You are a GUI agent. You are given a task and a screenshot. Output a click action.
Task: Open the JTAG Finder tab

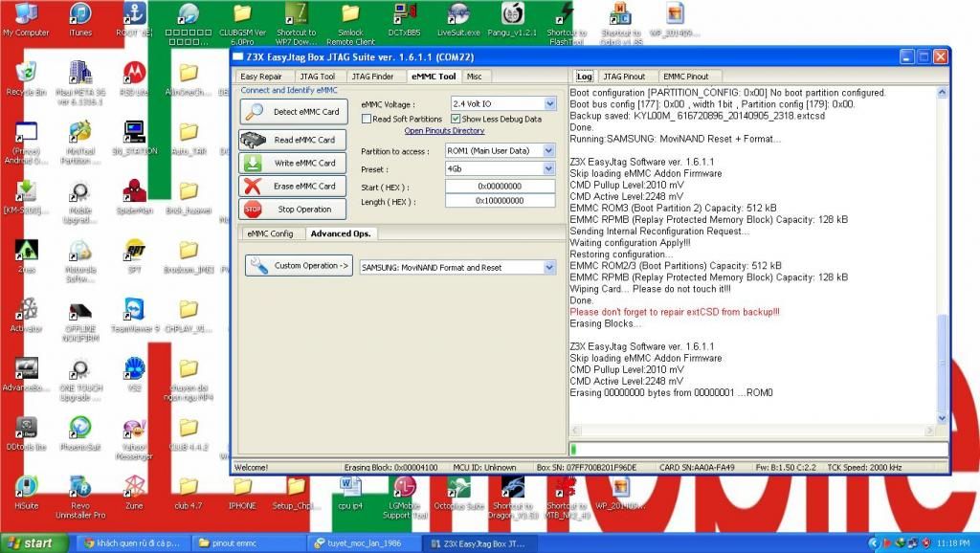372,77
